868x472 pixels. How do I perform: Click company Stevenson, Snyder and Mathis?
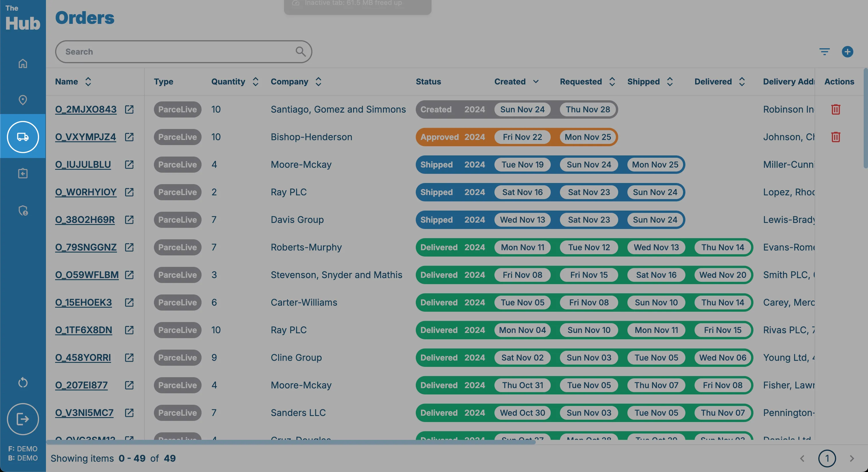336,275
